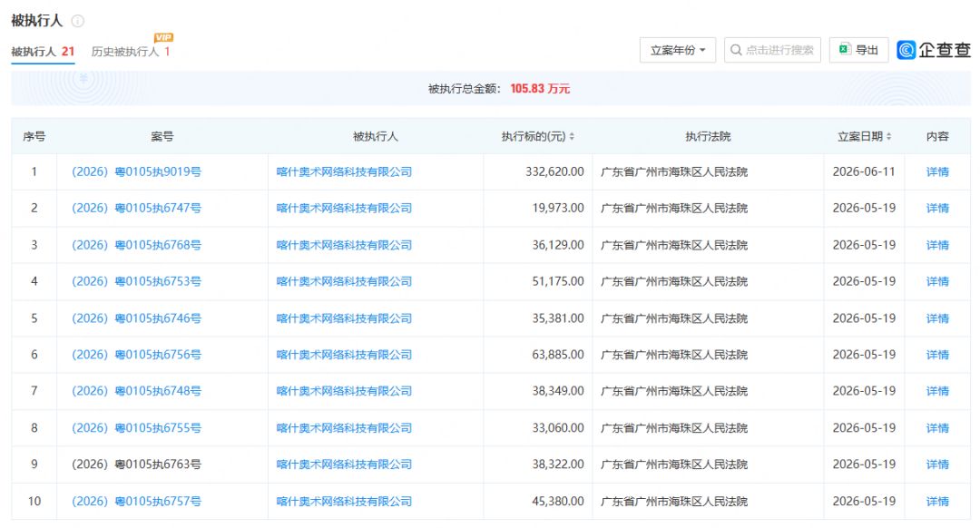Open company link in row 1

tap(345, 171)
